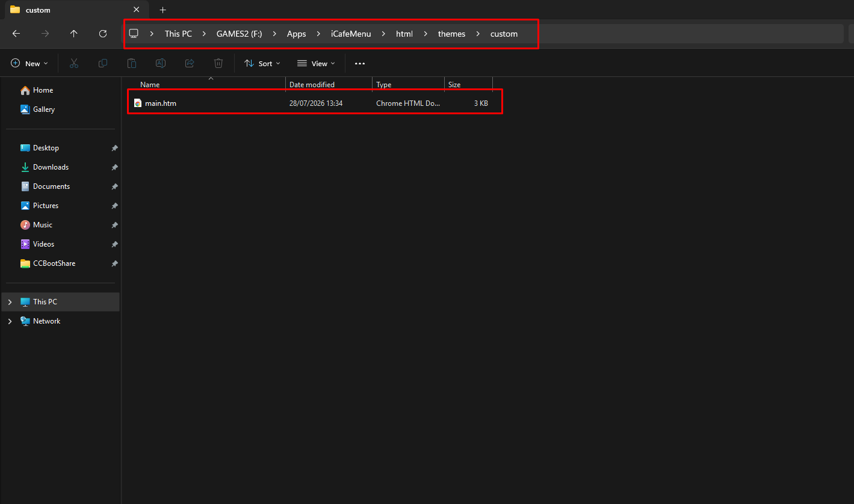Open the Sort dropdown menu

[262, 63]
